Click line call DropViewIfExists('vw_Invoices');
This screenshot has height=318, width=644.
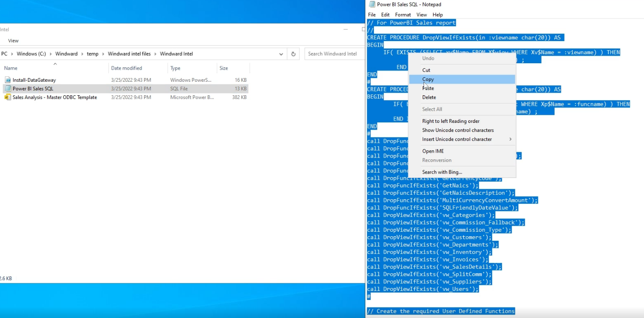(x=428, y=259)
